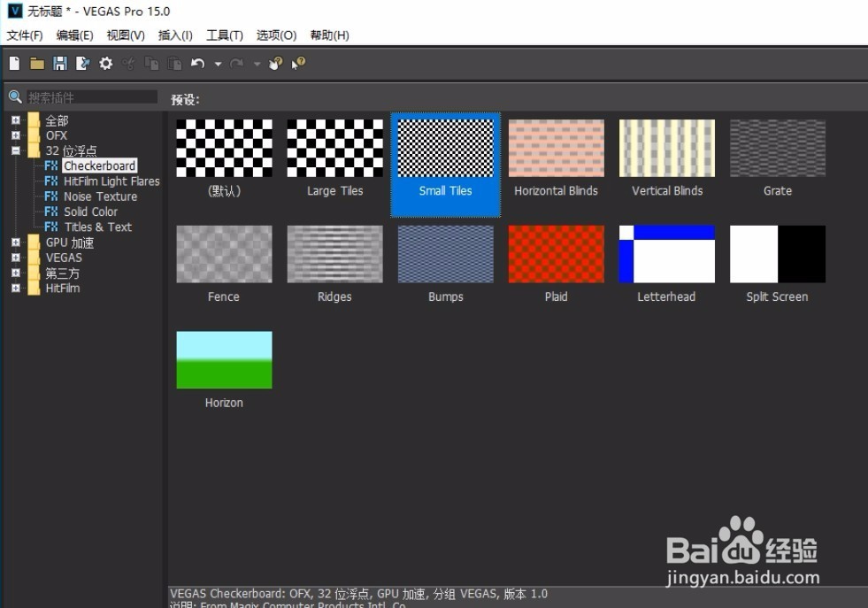Expand the HitFilm folder node
Screen dimensions: 868x608
point(16,288)
